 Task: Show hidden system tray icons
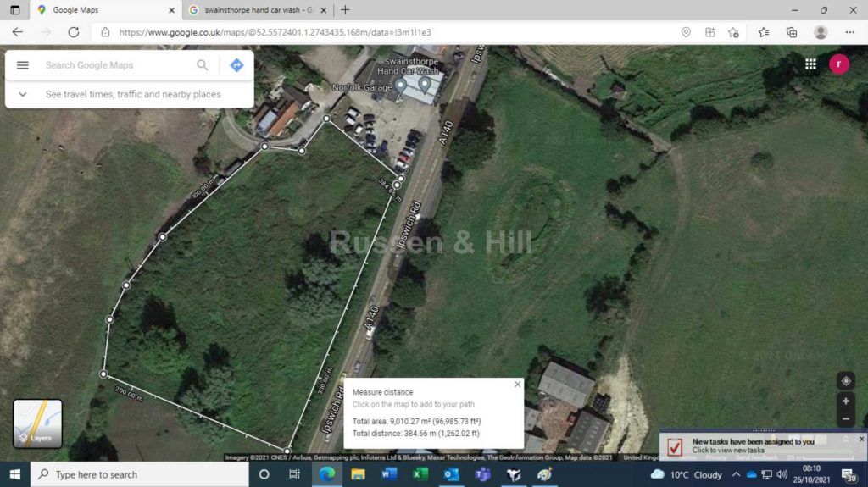pyautogui.click(x=736, y=474)
